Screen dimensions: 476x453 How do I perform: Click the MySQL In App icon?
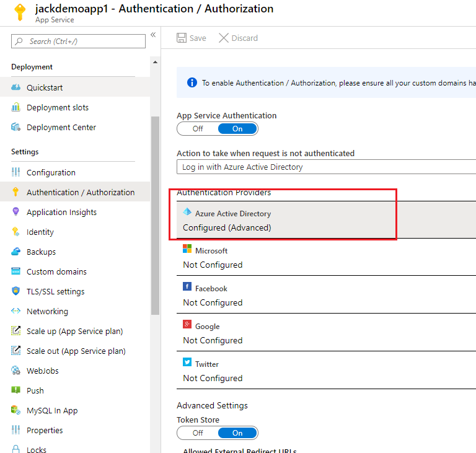pyautogui.click(x=16, y=410)
